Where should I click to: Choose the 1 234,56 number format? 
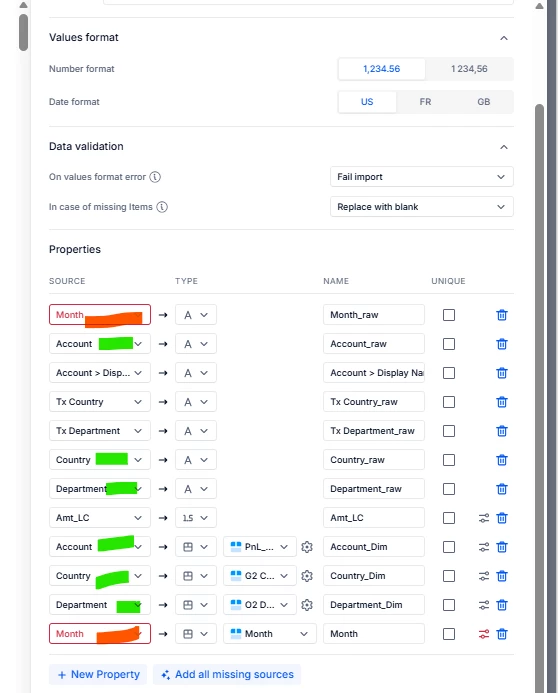tap(469, 69)
